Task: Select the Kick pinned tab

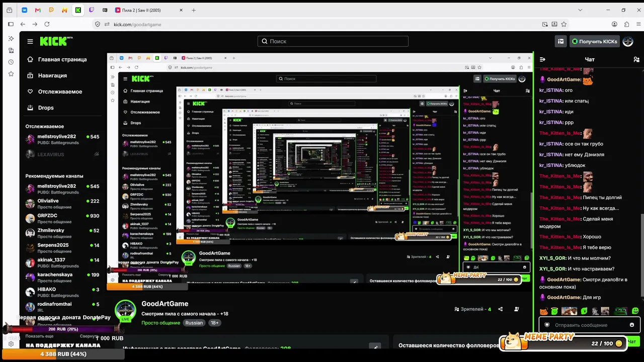Action: (78, 10)
